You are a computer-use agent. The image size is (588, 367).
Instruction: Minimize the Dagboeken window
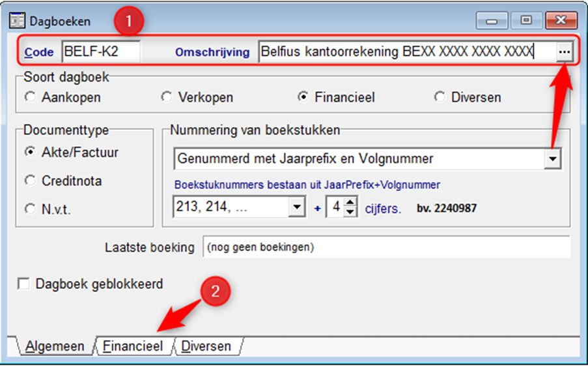(492, 21)
